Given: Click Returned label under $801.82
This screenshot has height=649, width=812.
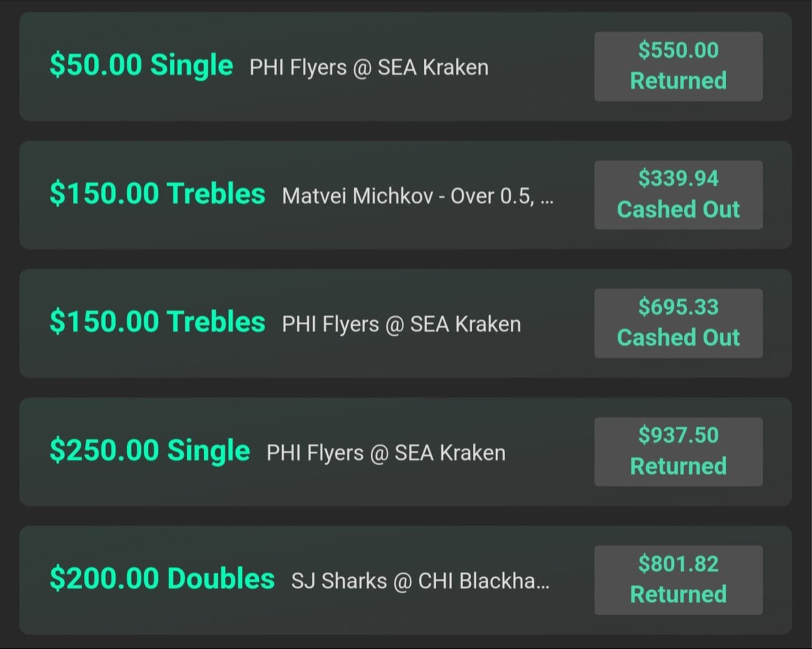Looking at the screenshot, I should click(x=678, y=594).
